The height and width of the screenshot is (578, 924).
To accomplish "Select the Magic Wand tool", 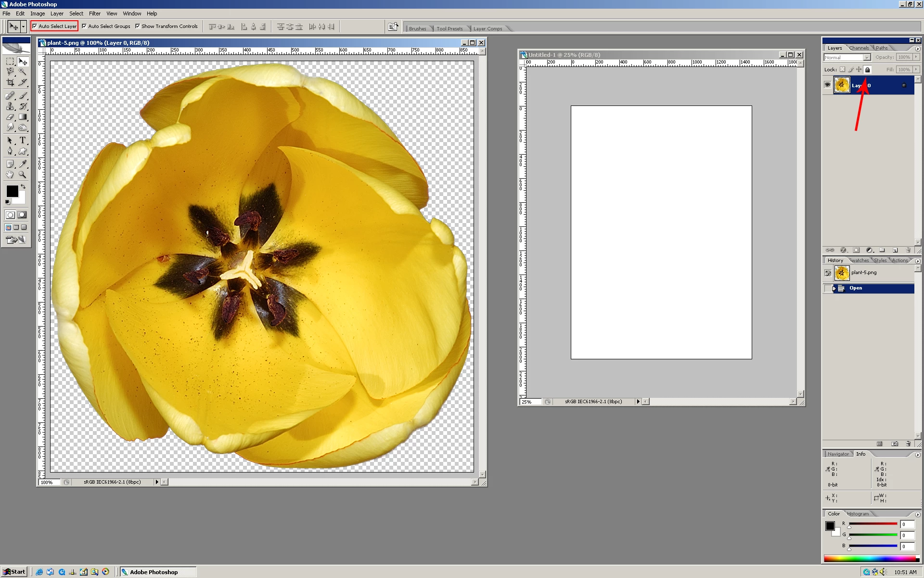I will 22,71.
